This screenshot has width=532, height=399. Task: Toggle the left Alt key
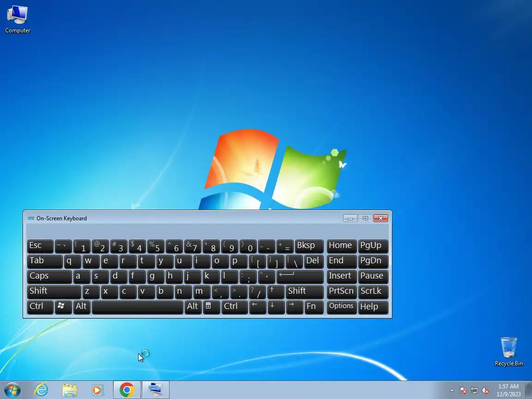82,308
